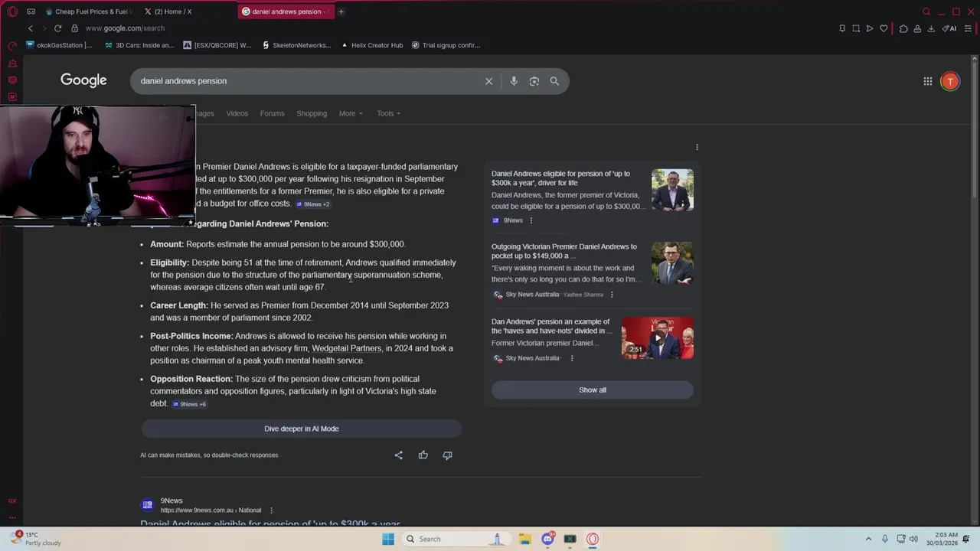Go to the Google homepage logo

83,81
